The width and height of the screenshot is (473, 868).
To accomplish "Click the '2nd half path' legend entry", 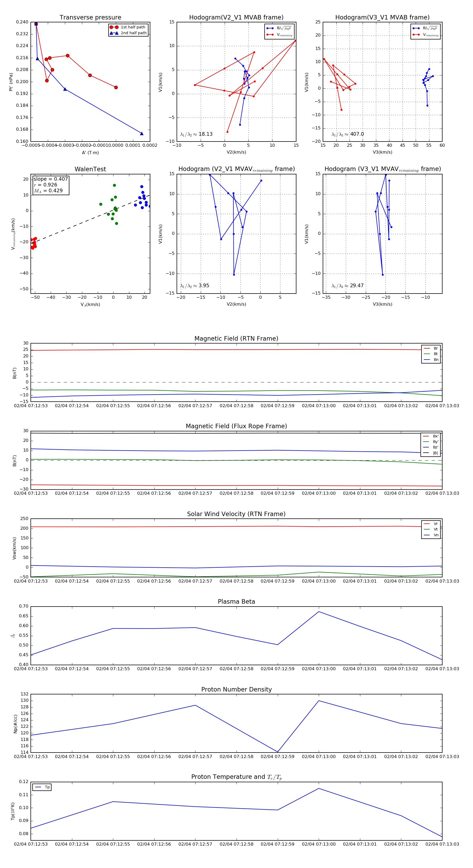I will [x=128, y=33].
